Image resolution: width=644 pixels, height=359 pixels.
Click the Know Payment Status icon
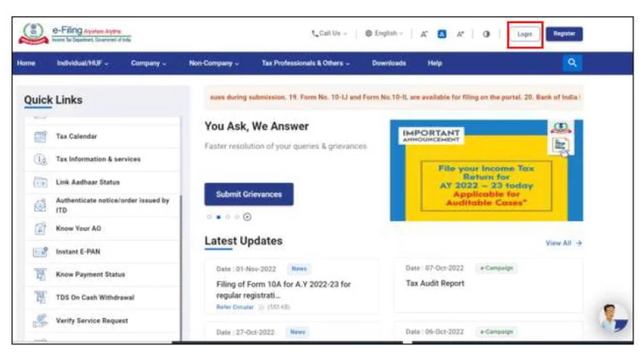[41, 275]
